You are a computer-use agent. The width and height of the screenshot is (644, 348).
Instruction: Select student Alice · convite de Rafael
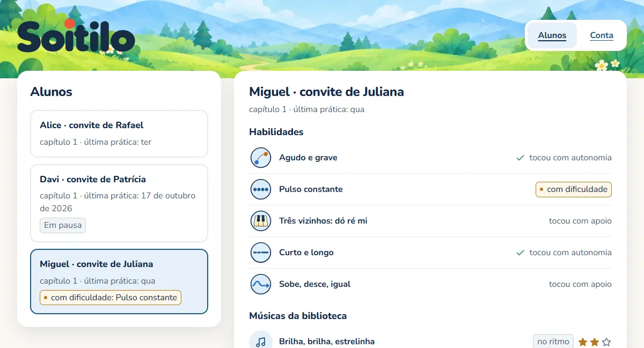tap(119, 134)
